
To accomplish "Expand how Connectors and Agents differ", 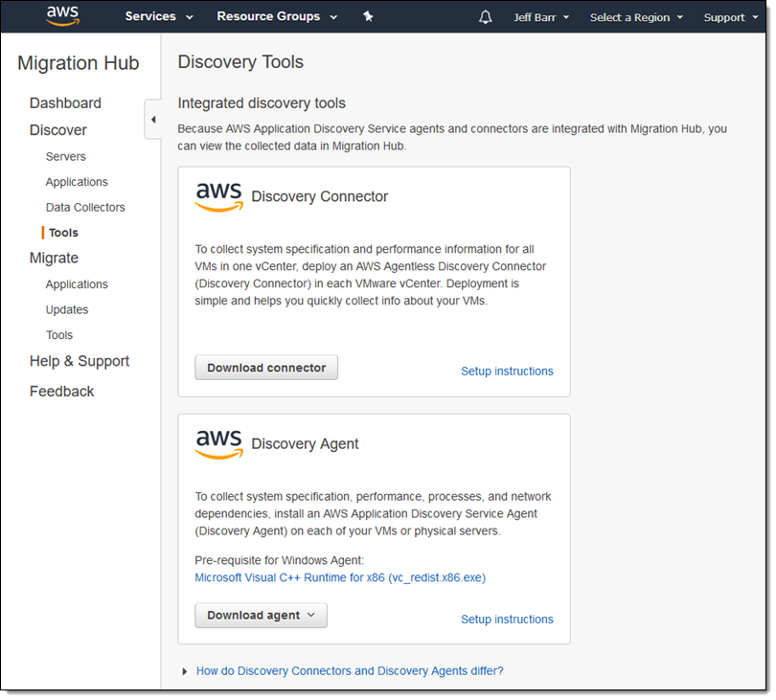I will coord(349,671).
